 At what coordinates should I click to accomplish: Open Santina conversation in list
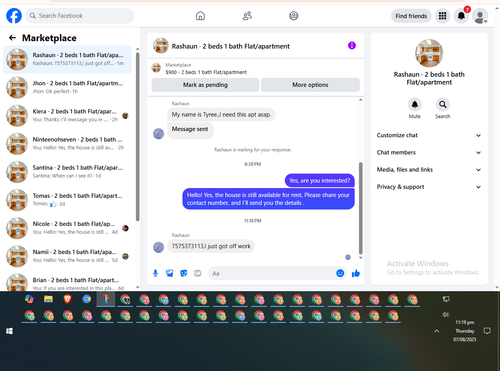(67, 172)
